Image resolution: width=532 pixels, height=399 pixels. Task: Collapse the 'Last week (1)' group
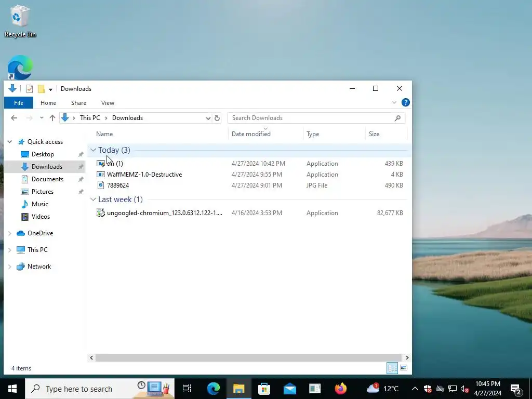click(x=94, y=199)
